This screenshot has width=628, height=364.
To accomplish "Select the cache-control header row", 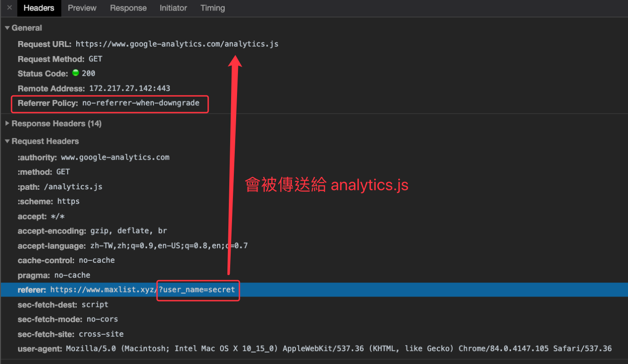I will point(66,260).
